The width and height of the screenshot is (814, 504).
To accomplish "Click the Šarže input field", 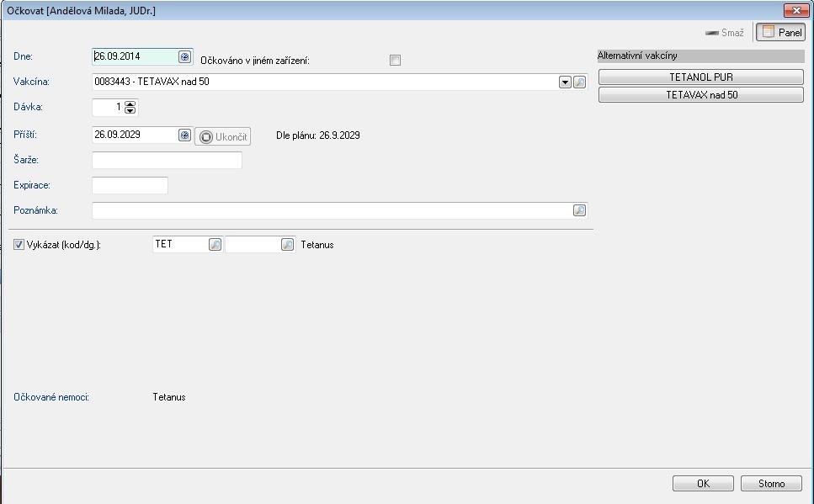I will pyautogui.click(x=167, y=160).
